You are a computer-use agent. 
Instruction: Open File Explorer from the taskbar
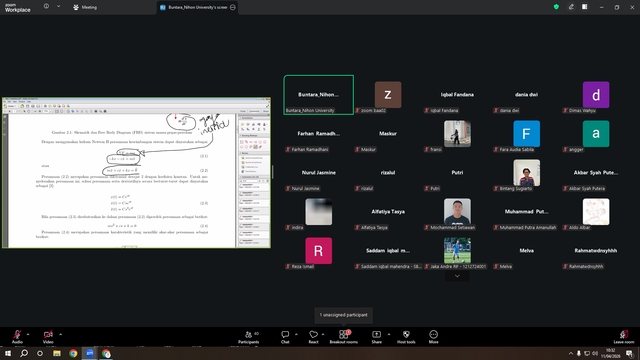(57, 353)
